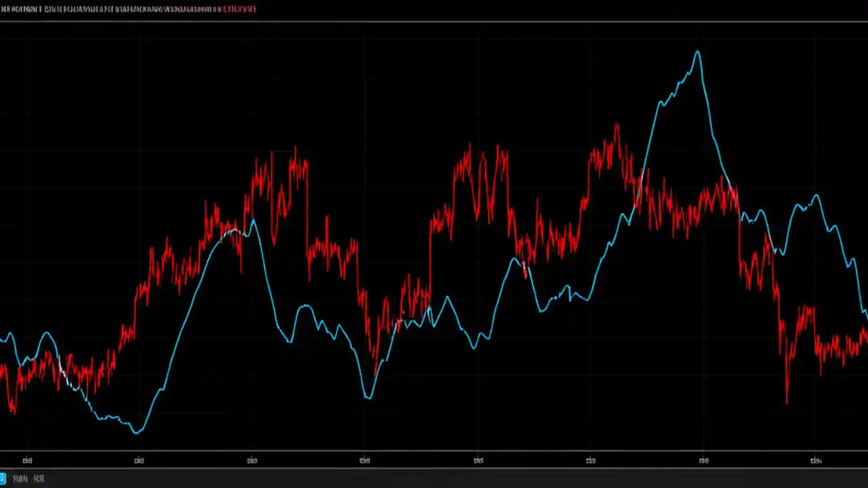868x488 pixels.
Task: Click a center date label on time axis
Action: [x=478, y=460]
